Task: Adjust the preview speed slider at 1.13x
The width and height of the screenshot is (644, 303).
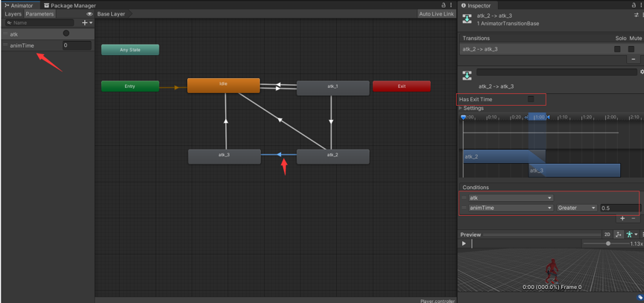Action: [608, 243]
